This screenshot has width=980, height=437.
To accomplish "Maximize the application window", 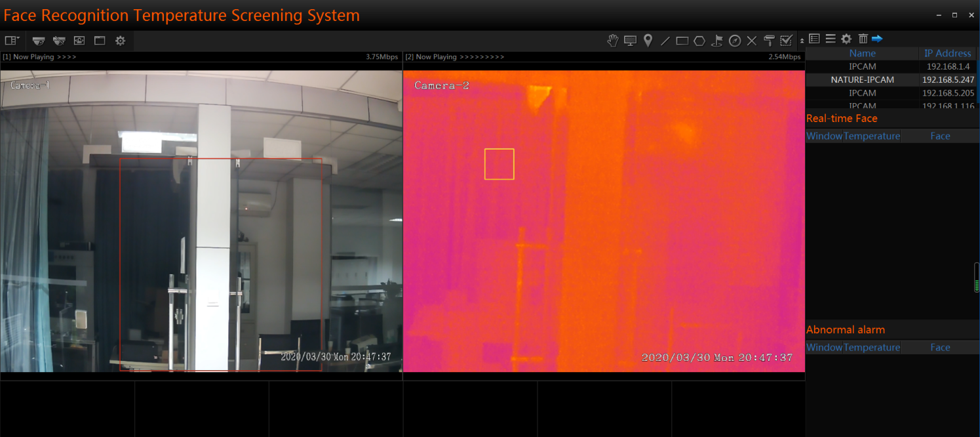I will pos(954,15).
